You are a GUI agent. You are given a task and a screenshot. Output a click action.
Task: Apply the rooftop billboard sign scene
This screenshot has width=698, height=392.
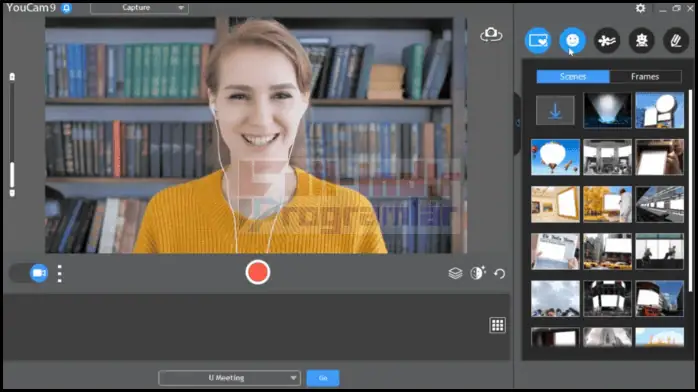pyautogui.click(x=659, y=110)
